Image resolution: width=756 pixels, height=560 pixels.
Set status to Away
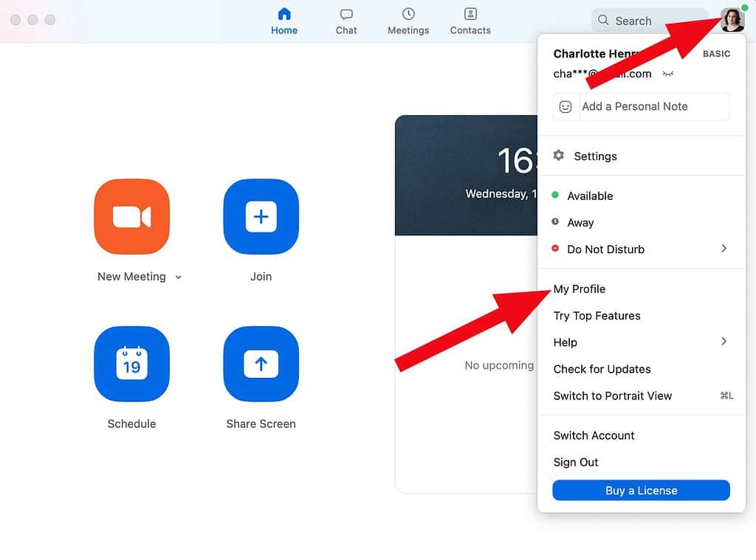(x=580, y=223)
